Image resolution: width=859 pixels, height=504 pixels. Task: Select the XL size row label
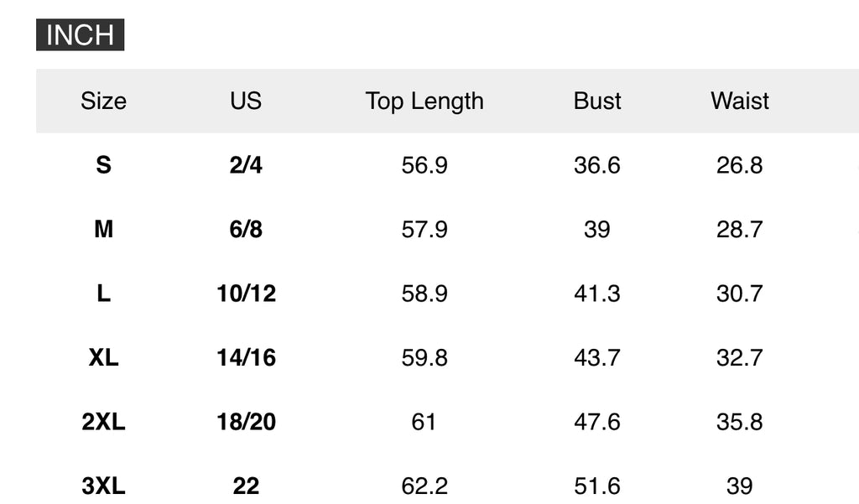click(103, 357)
